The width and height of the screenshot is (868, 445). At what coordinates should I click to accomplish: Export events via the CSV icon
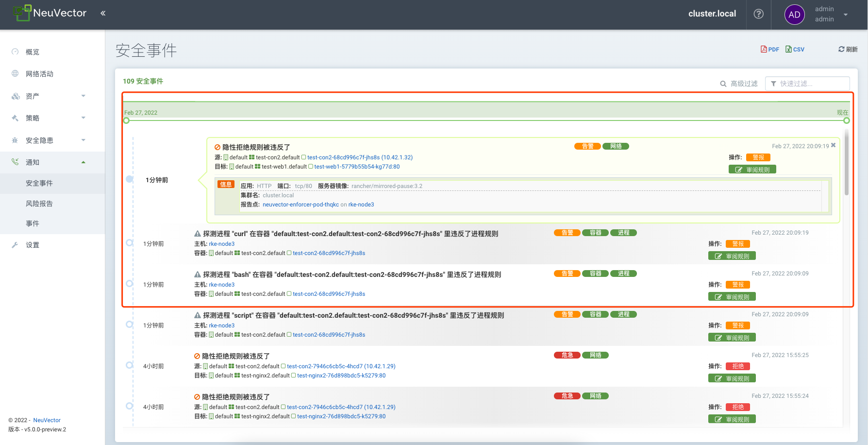click(x=795, y=49)
